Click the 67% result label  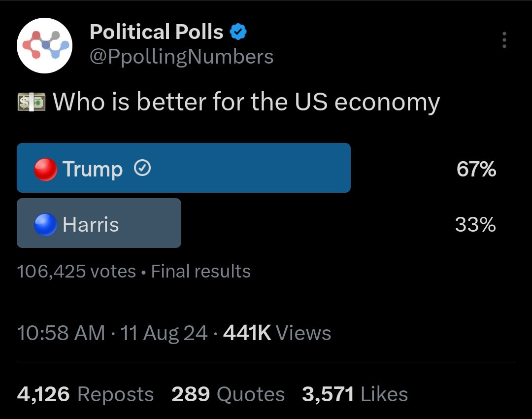pos(476,169)
